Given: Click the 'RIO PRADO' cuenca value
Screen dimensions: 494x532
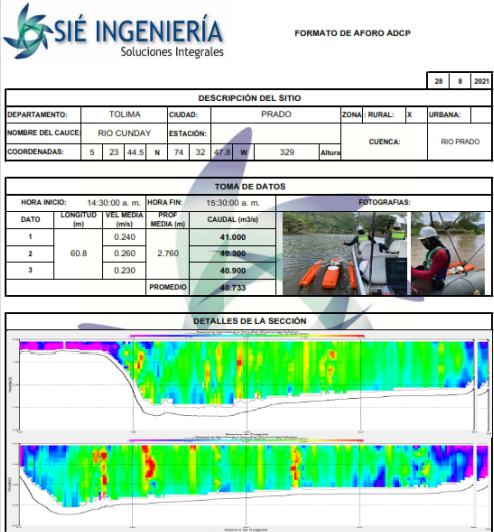Looking at the screenshot, I should click(460, 142).
